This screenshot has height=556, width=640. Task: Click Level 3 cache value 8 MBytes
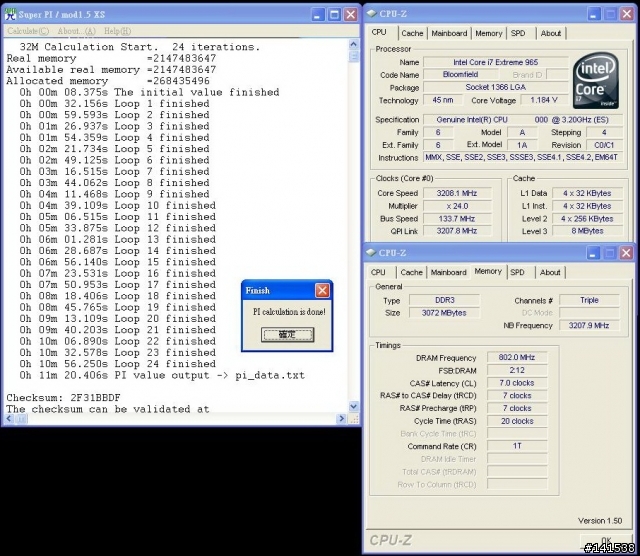point(587,231)
